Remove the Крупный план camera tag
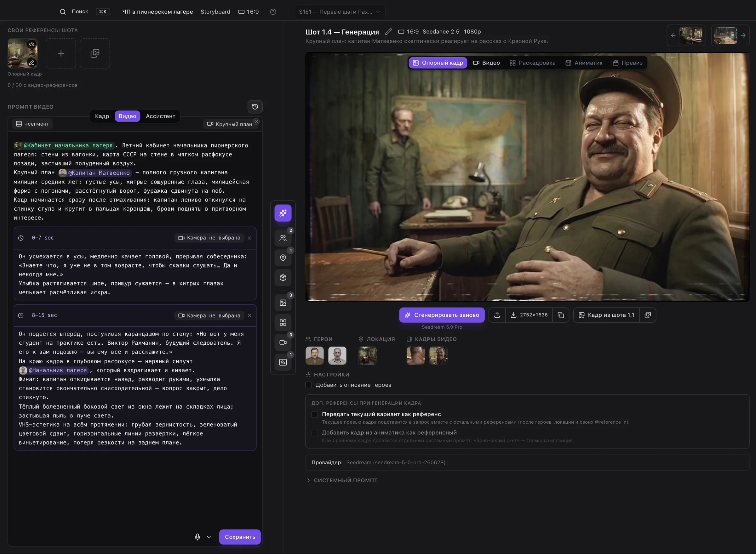Viewport: 756px width, 554px height. tap(256, 122)
